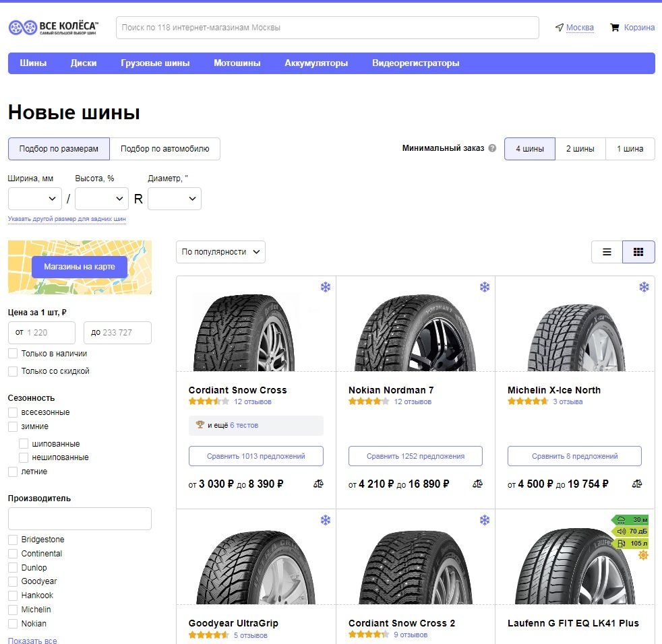Viewport: 662px width, 644px height.
Task: Click snowflake icon on Cordiant Snow Cross 2
Action: tap(485, 520)
